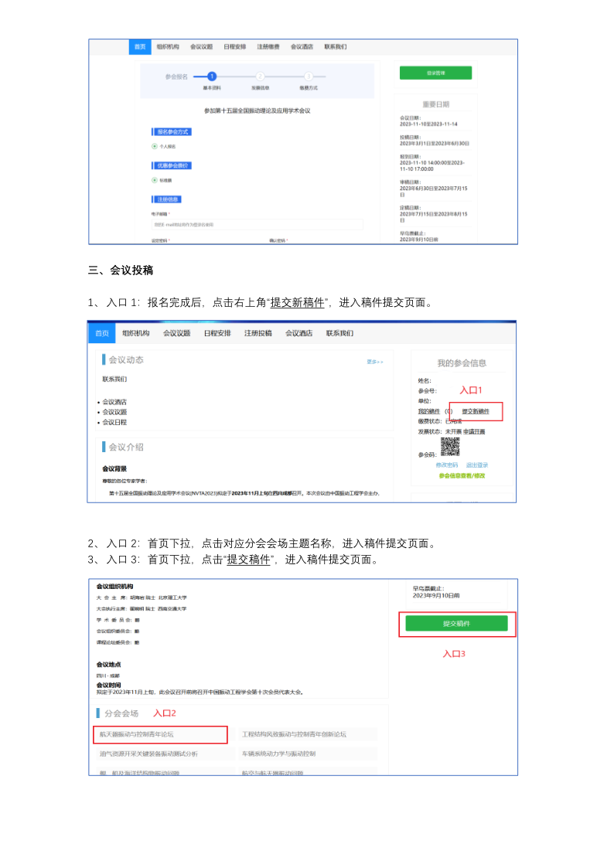Open 组织机构 tab in top registration navbar

(x=168, y=47)
